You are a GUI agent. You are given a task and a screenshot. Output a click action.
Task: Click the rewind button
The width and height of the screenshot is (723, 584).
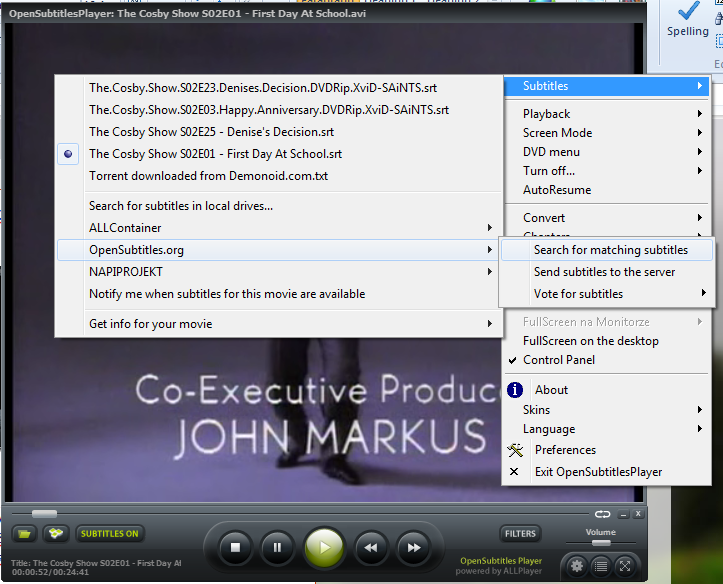(371, 547)
